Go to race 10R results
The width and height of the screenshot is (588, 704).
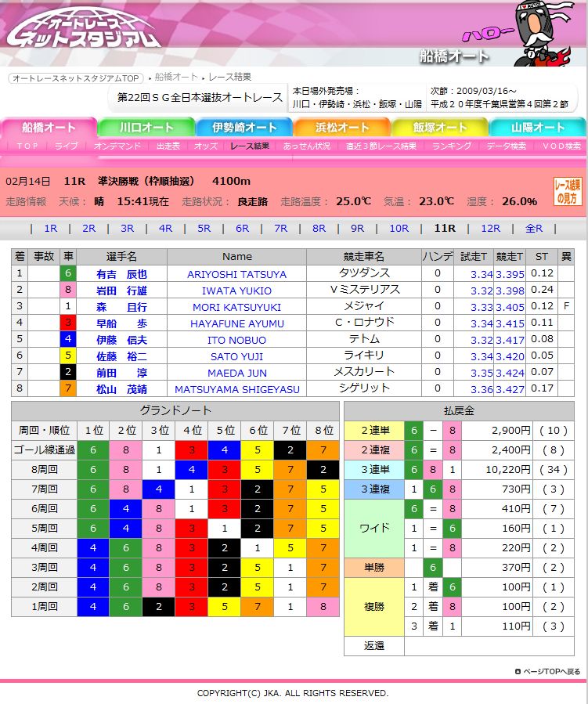pos(399,229)
